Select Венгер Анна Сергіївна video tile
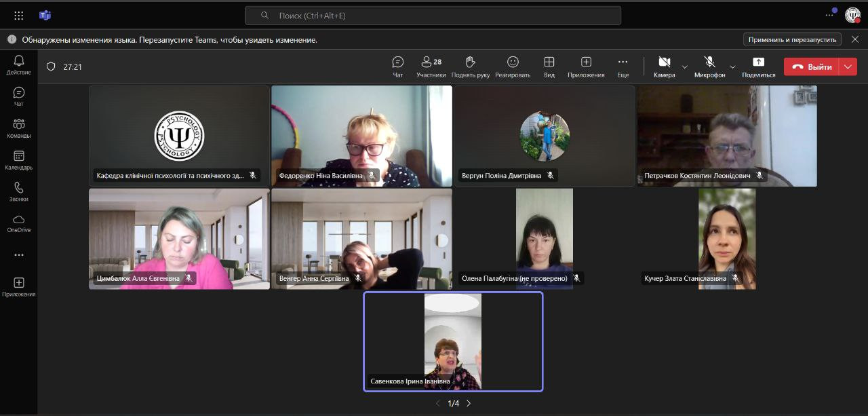Screen dimensions: 868x416 pyautogui.click(x=361, y=239)
